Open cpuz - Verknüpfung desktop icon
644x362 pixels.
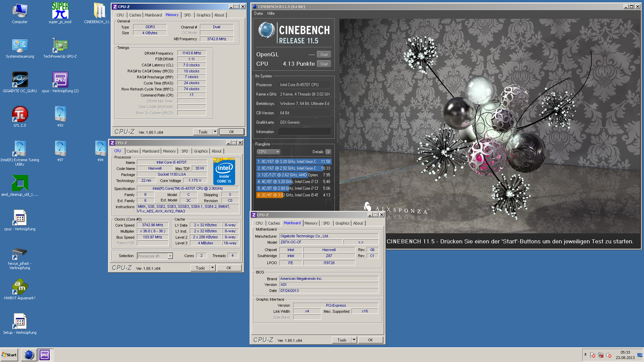(x=20, y=221)
